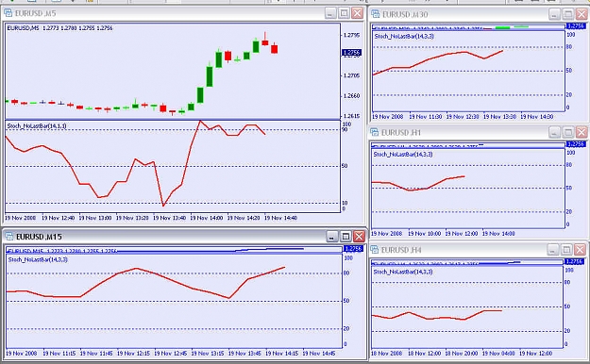Click the chart icon in EURUSD,M30 title bar
The image size is (590, 364).
pyautogui.click(x=375, y=14)
